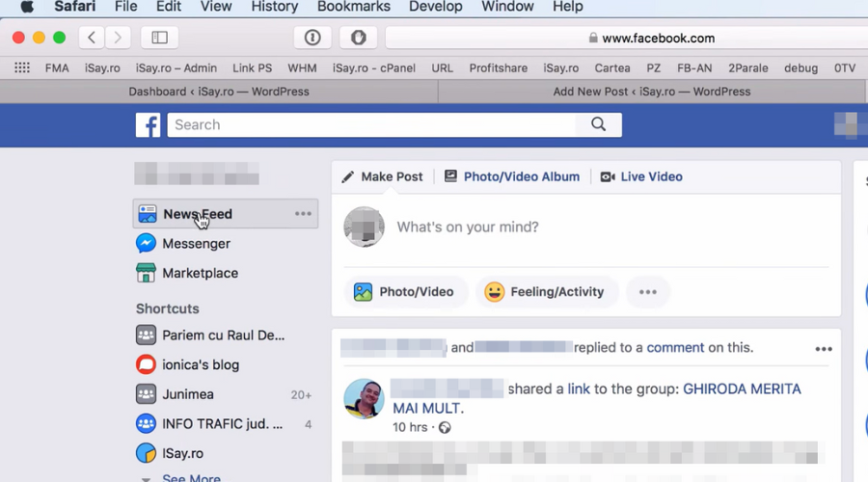
Task: Click the Safari address bar
Action: (x=627, y=38)
